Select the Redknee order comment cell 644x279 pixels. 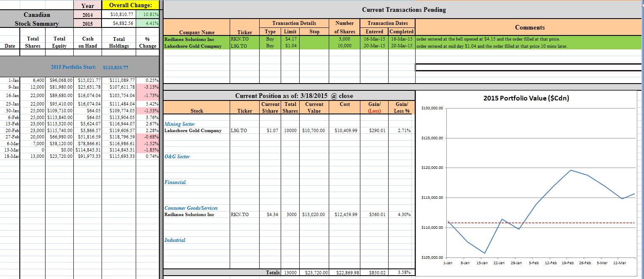529,39
